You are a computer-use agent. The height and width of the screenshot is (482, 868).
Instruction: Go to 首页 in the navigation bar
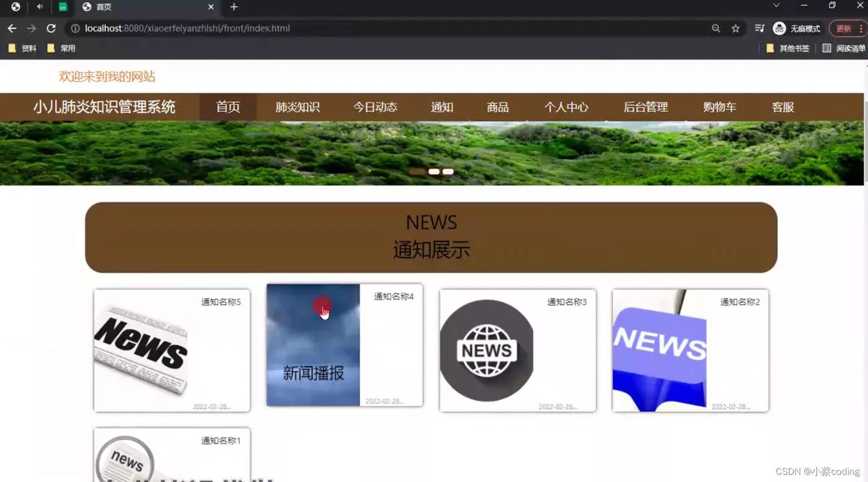(x=228, y=107)
